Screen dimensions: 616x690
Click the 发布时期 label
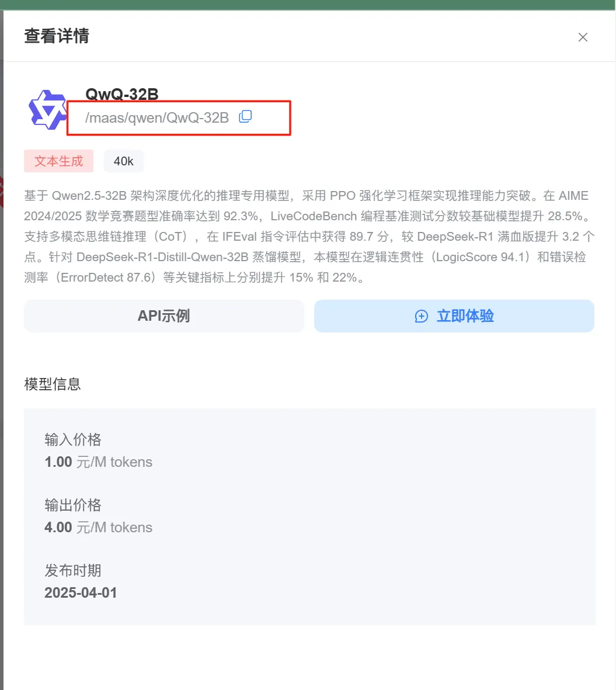[73, 570]
